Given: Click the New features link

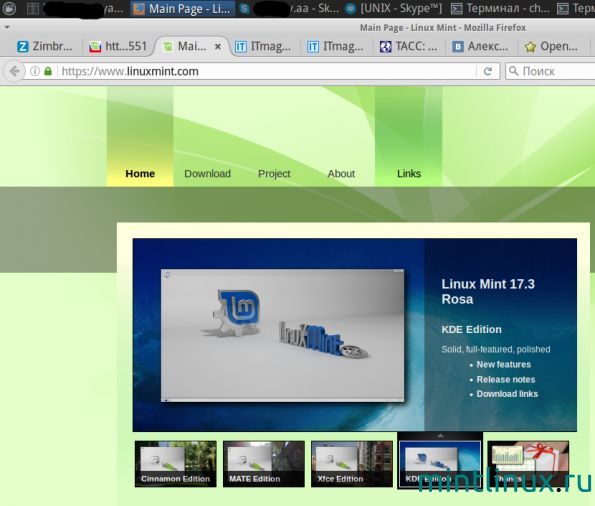Looking at the screenshot, I should tap(504, 364).
